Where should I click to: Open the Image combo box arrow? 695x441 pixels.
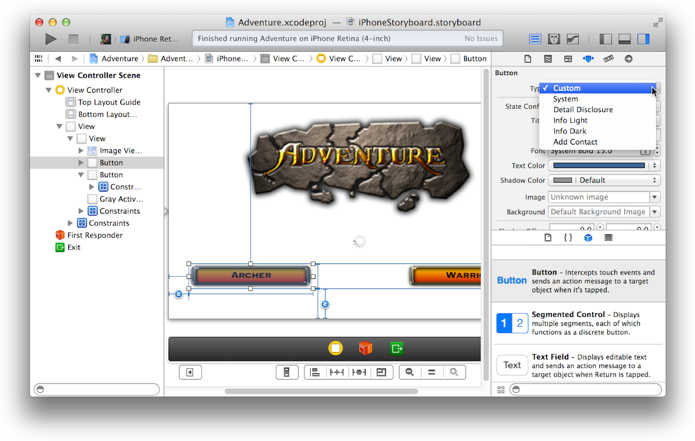(655, 197)
